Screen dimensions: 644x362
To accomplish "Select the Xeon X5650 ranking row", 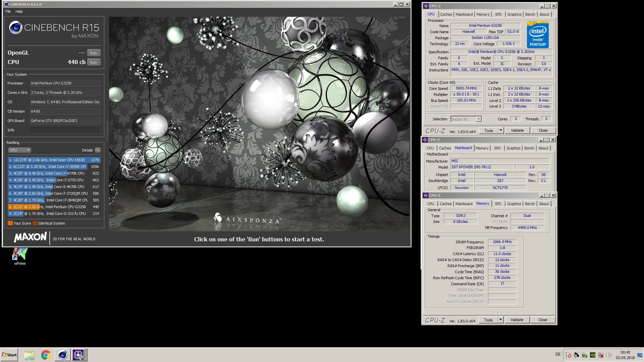I will click(x=54, y=160).
